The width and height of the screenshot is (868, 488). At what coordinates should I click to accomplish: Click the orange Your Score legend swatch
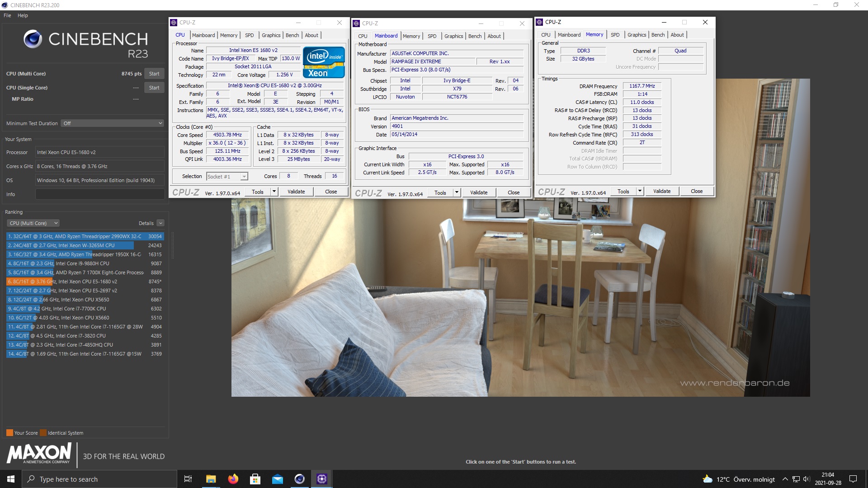pos(9,433)
